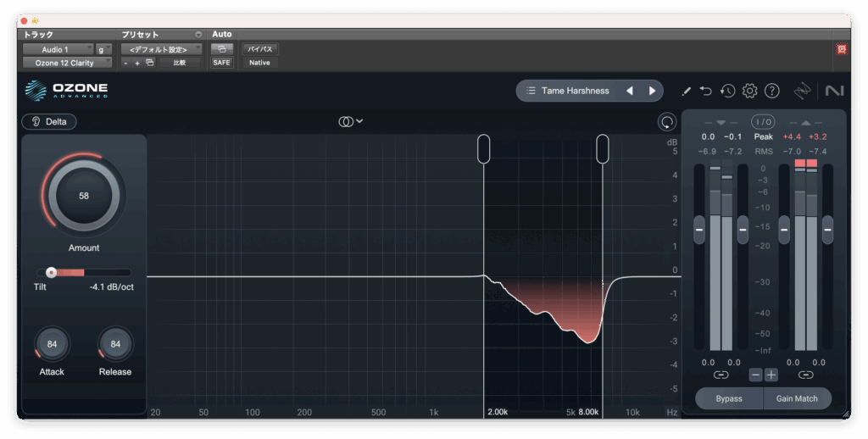Click the undo arrow icon

pos(706,91)
